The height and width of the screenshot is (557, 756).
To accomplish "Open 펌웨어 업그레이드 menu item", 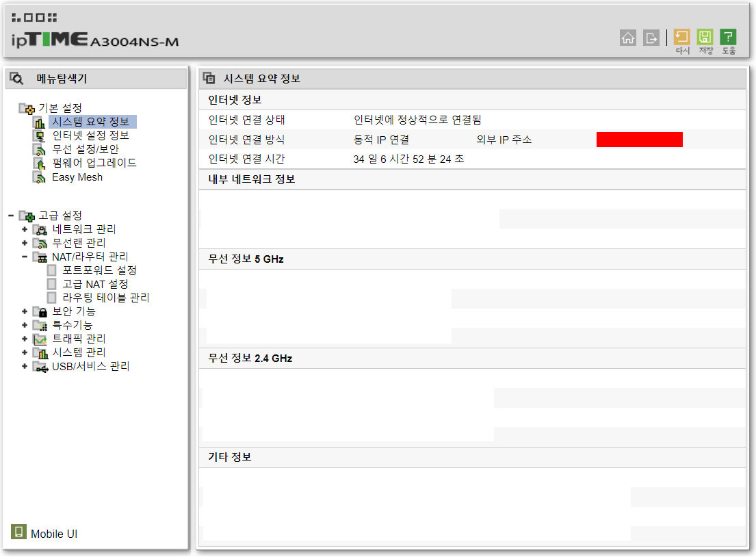I will [x=94, y=163].
